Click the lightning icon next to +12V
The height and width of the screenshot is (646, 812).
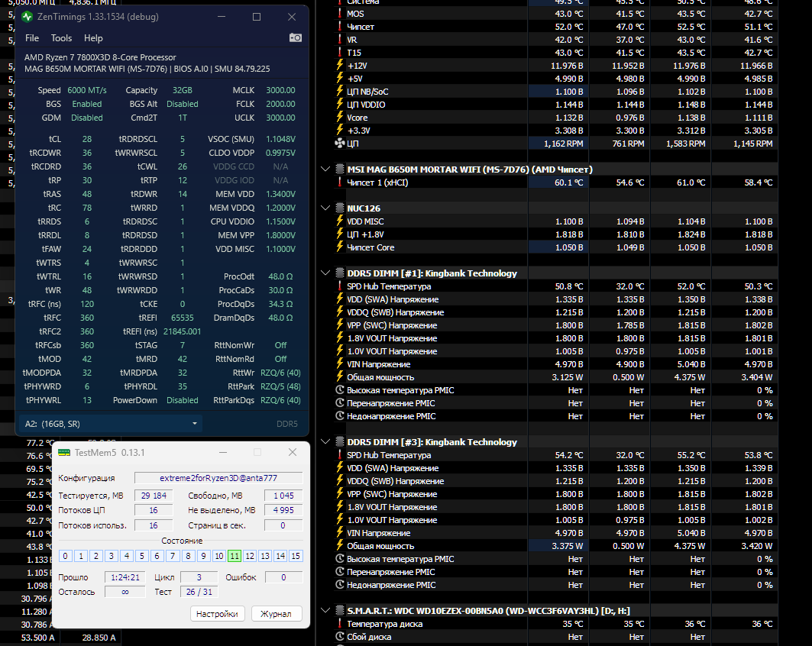340,65
